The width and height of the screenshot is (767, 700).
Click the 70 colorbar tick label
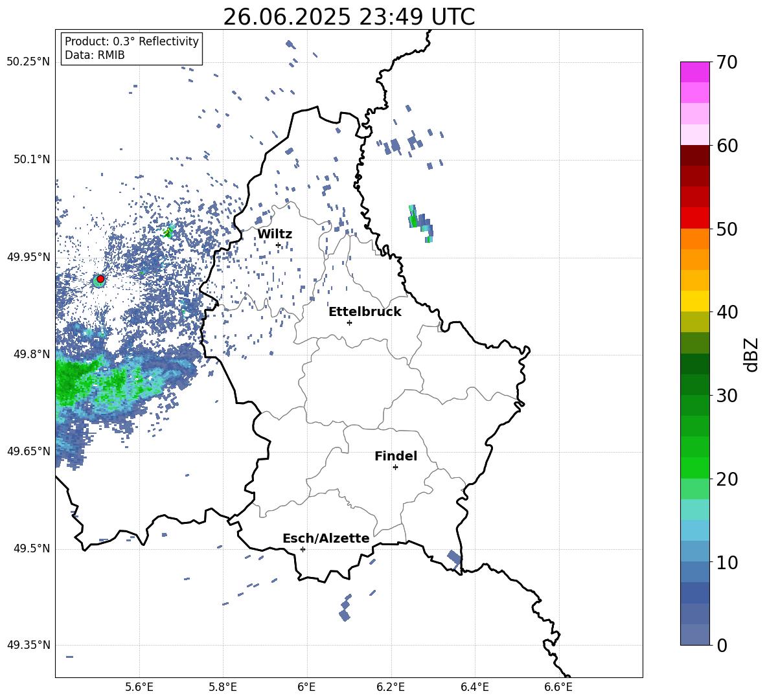click(x=727, y=62)
